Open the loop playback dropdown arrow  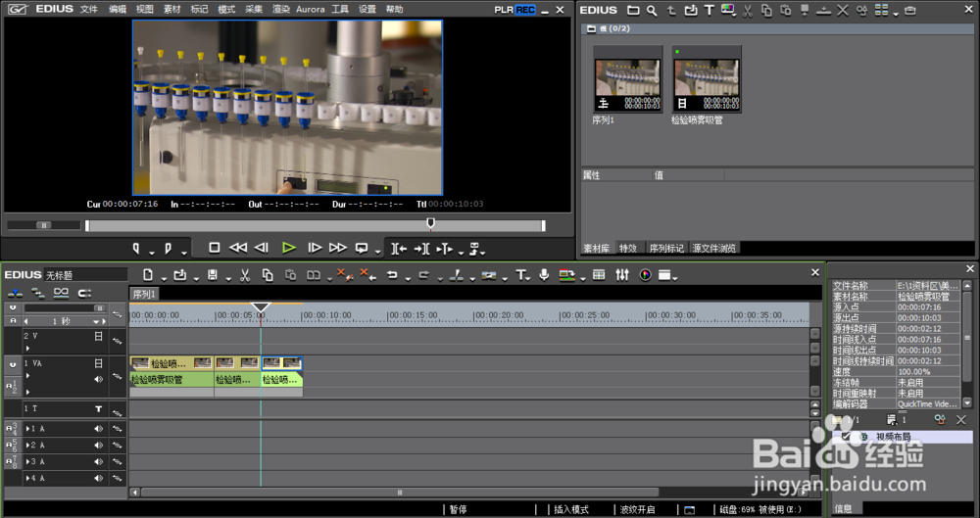point(377,253)
